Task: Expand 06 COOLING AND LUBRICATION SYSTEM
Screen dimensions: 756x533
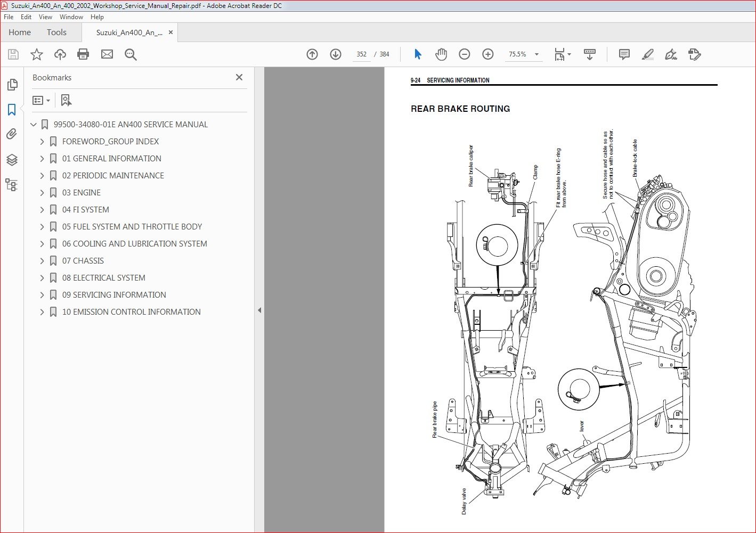Action: [x=42, y=244]
